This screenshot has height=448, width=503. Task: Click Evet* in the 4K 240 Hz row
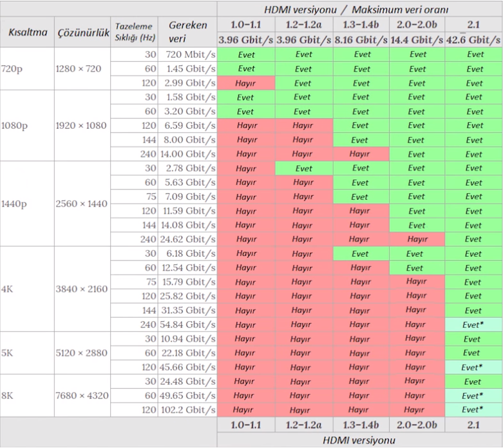coord(473,325)
